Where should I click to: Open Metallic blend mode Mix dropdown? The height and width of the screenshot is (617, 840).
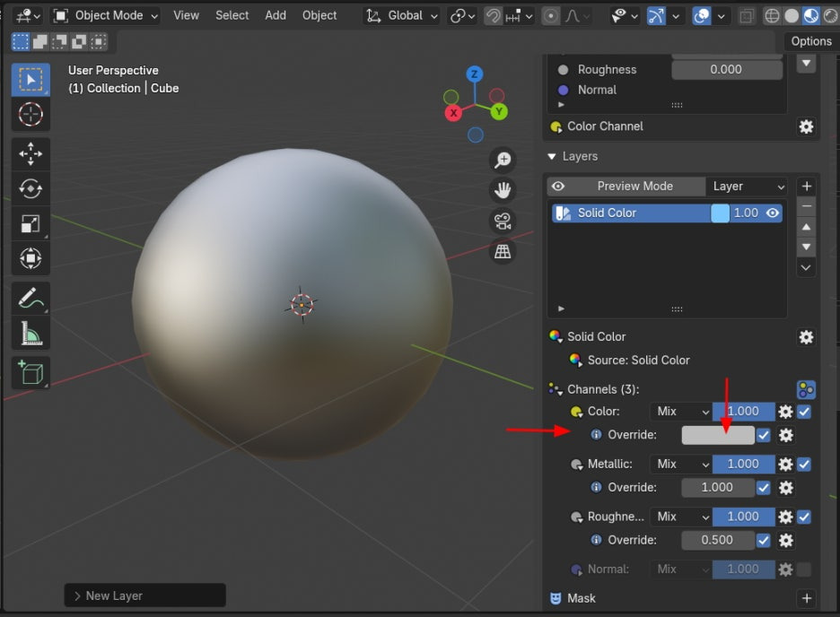coord(681,464)
